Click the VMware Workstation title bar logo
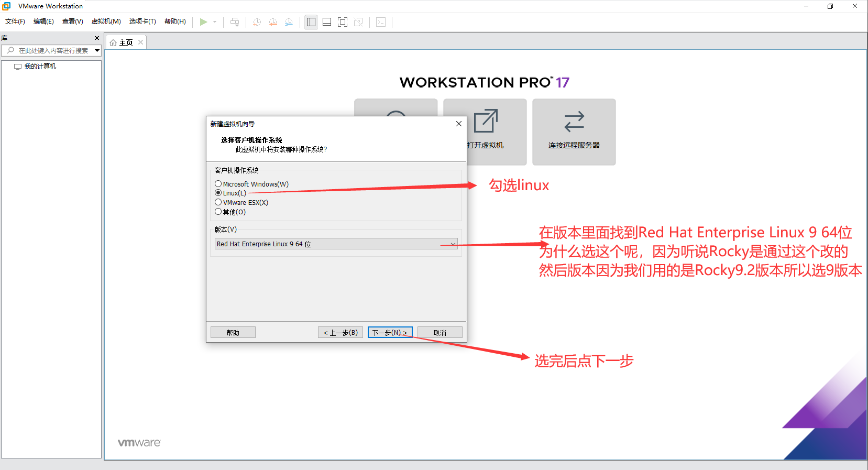The width and height of the screenshot is (868, 470). pyautogui.click(x=6, y=6)
